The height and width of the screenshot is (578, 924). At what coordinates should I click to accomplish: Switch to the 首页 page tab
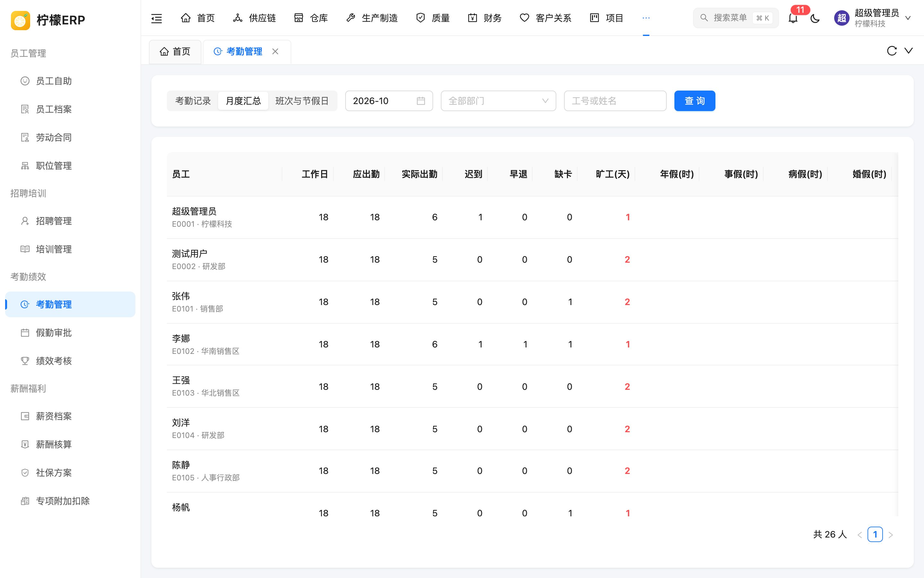coord(175,52)
